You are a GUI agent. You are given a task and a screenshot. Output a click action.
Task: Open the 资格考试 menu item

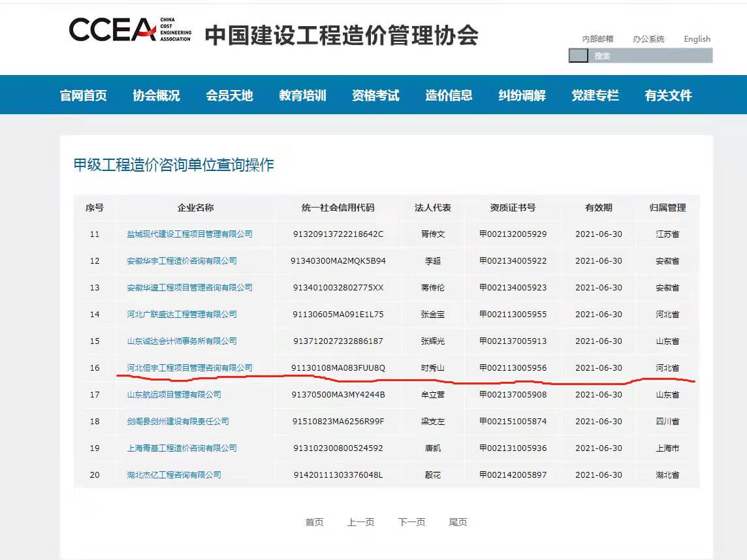375,95
